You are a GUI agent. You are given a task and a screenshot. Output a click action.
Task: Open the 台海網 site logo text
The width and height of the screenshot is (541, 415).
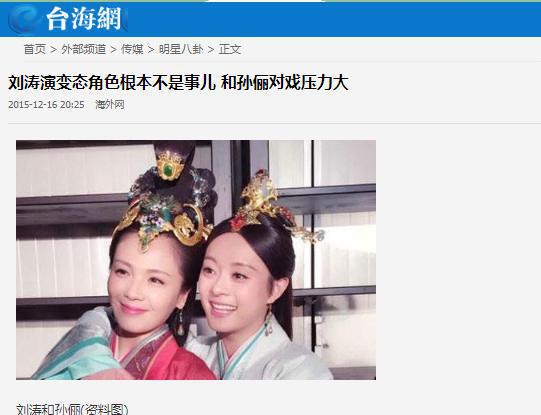point(84,19)
